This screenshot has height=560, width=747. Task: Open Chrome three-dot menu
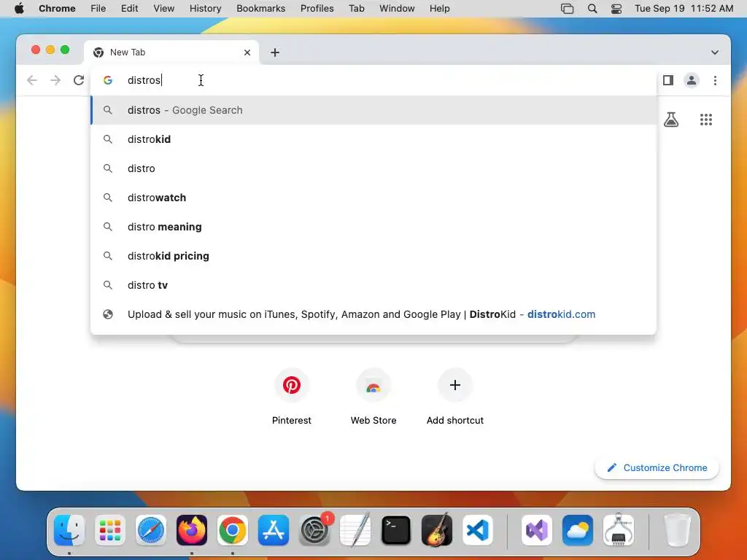coord(715,80)
